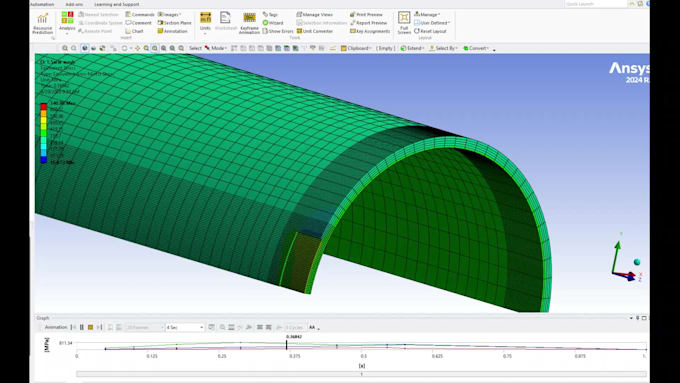Screen dimensions: 680x383
Task: Open the Resource Prediction tool
Action: coord(42,24)
